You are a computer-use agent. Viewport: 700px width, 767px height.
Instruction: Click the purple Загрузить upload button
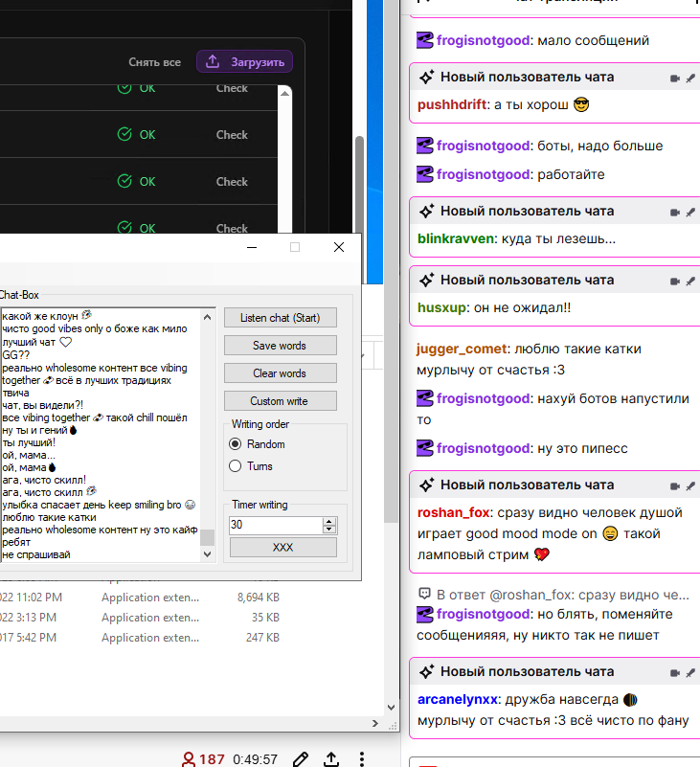click(x=245, y=62)
